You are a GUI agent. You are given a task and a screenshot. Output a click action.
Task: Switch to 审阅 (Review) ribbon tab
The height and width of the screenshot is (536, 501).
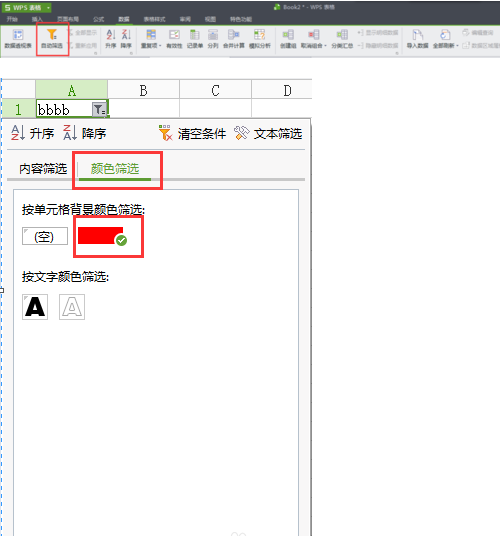pos(185,19)
